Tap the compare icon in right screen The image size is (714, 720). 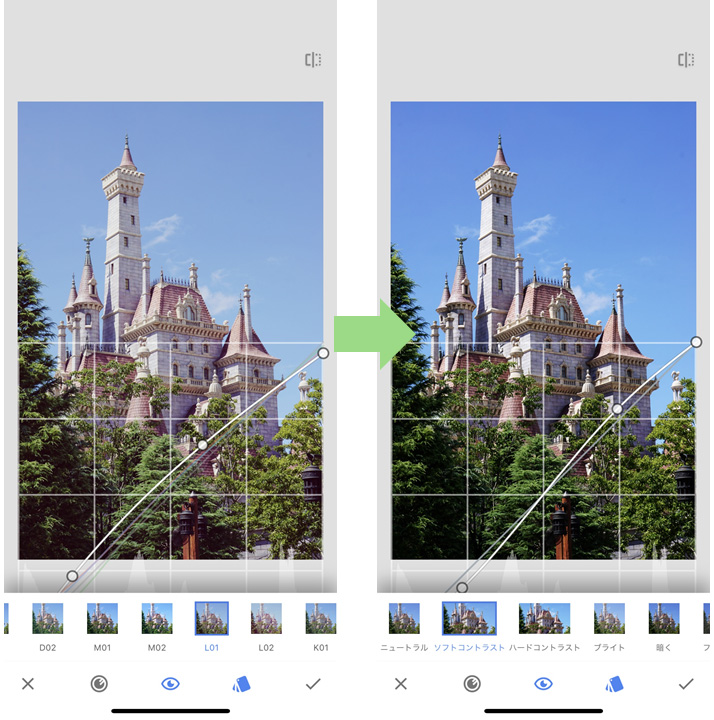686,60
